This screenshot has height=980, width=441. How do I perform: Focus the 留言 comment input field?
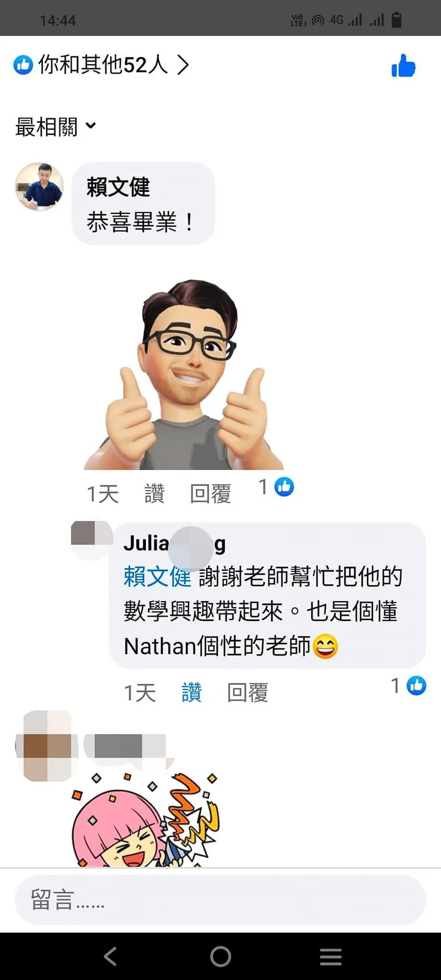click(x=220, y=899)
